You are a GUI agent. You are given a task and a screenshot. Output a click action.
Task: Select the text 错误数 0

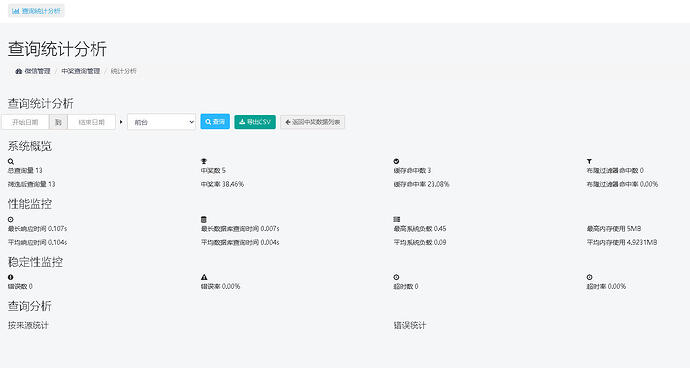(x=20, y=286)
